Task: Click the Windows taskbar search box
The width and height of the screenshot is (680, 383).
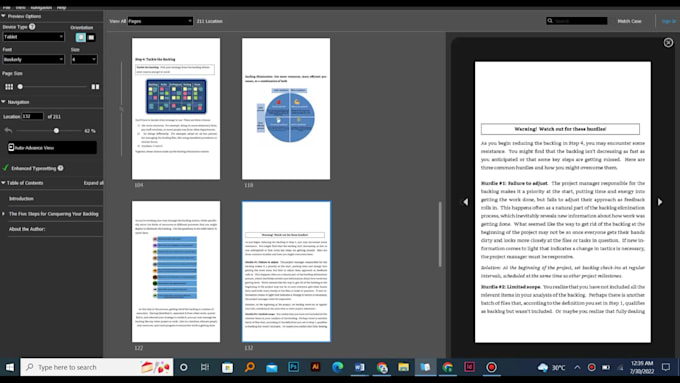Action: pyautogui.click(x=97, y=367)
